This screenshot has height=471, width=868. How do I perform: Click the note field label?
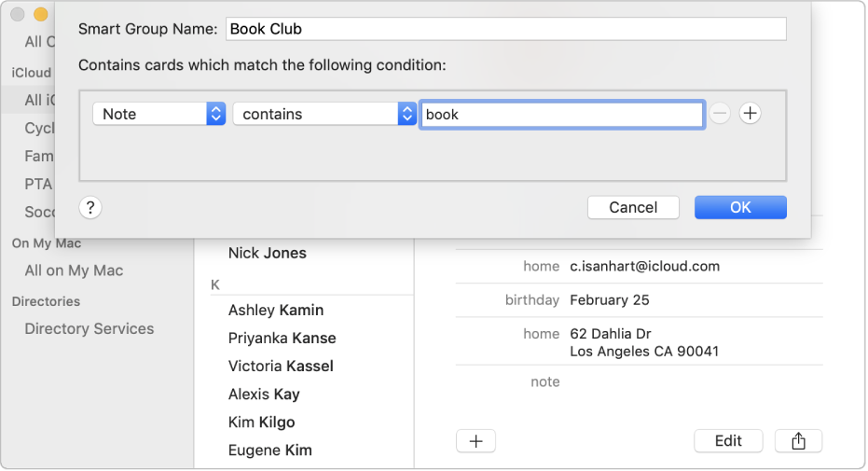pyautogui.click(x=545, y=381)
